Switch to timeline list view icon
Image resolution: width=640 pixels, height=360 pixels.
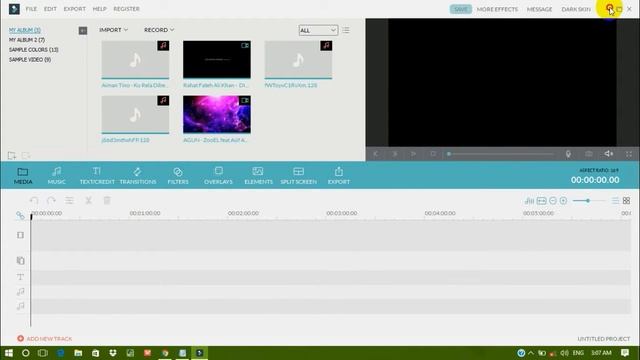(x=616, y=200)
